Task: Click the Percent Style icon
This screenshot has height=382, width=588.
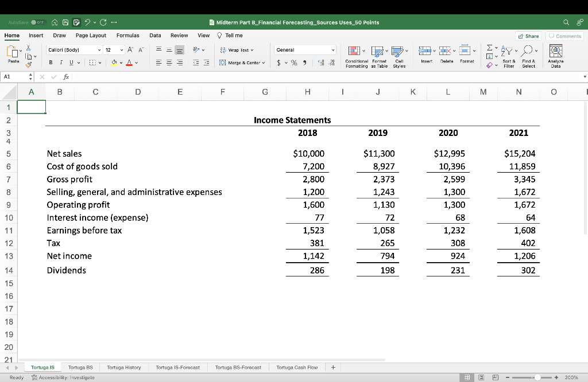Action: [x=294, y=63]
